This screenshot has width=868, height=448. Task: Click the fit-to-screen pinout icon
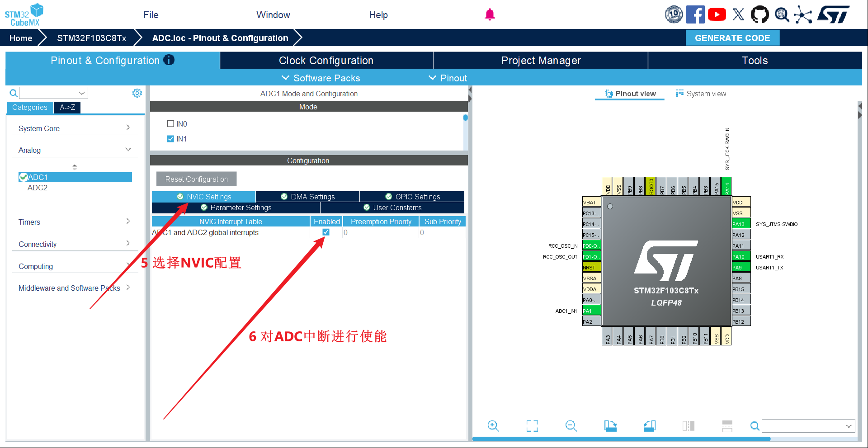coord(532,426)
